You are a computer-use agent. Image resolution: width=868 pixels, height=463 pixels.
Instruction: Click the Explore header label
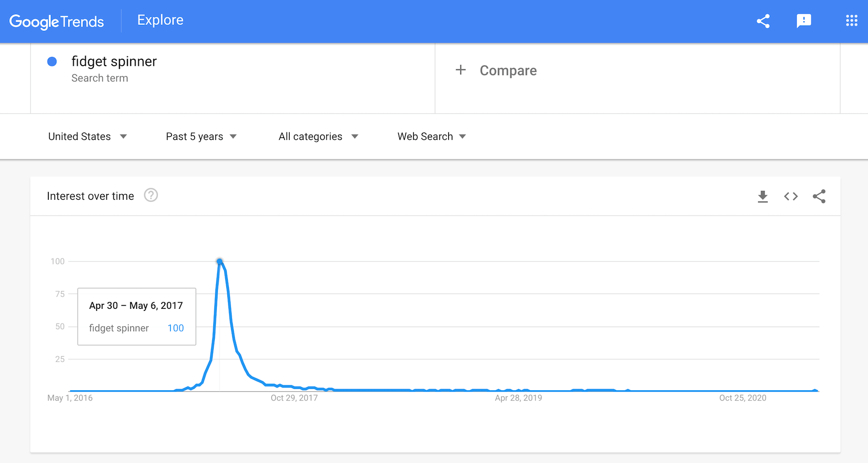click(x=160, y=20)
